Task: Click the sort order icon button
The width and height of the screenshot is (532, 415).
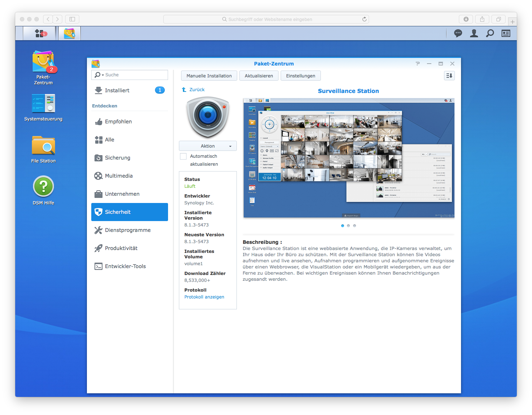Action: tap(449, 76)
